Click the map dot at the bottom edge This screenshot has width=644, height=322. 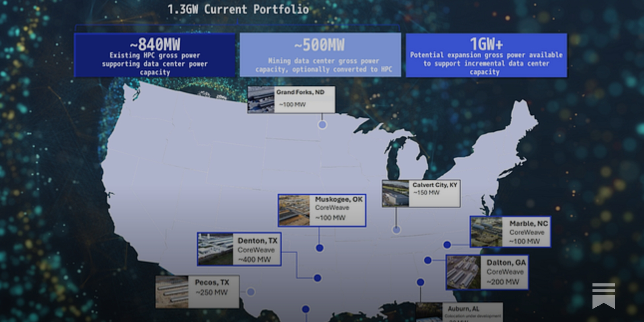point(305,309)
